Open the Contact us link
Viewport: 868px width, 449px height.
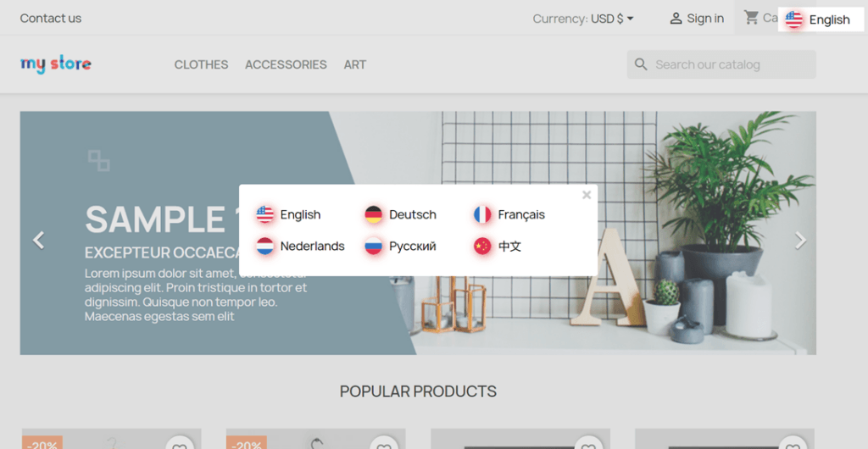51,19
